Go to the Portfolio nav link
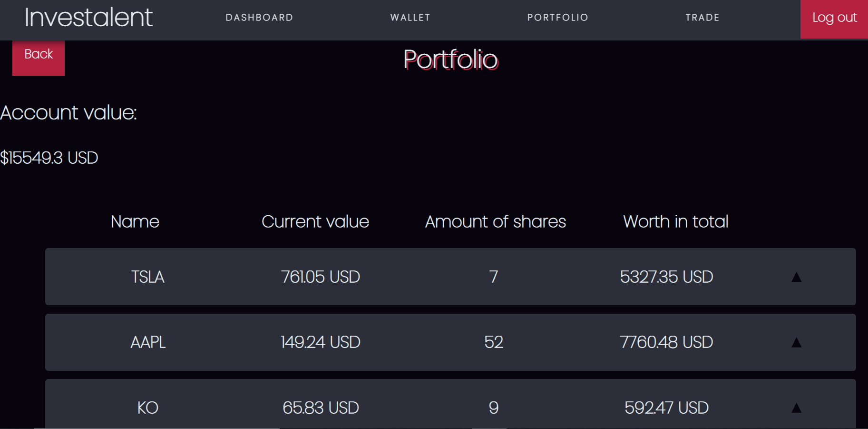868x429 pixels. (558, 18)
